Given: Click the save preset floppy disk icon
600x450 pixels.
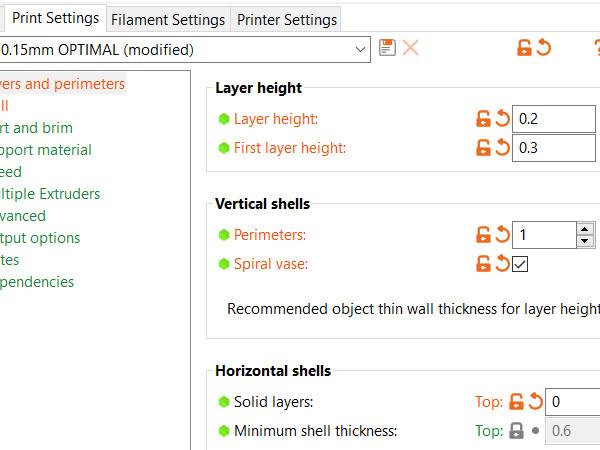Looking at the screenshot, I should [x=387, y=48].
